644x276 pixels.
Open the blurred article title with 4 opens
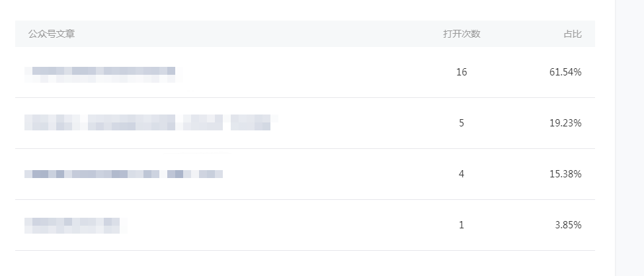[x=124, y=174]
